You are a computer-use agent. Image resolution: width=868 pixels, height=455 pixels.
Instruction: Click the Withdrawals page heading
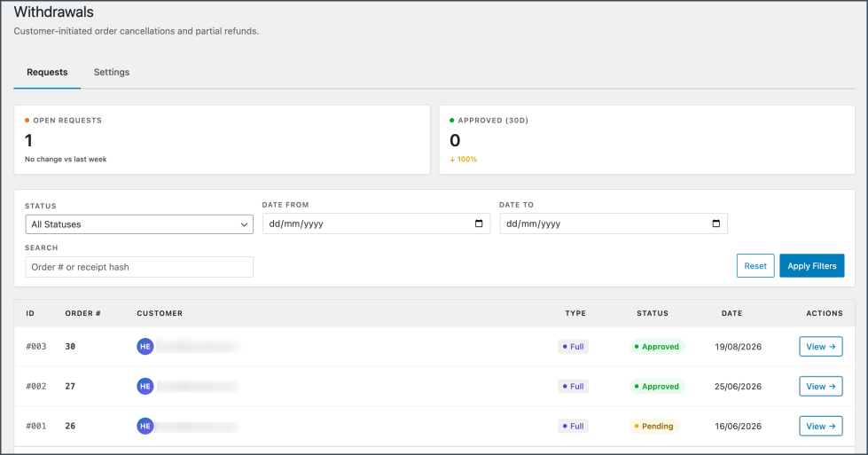[54, 12]
